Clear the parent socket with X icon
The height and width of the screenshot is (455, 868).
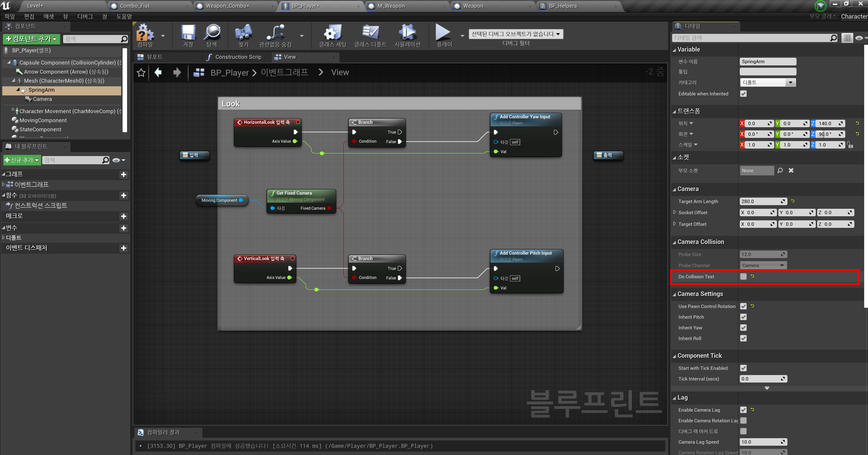(791, 170)
